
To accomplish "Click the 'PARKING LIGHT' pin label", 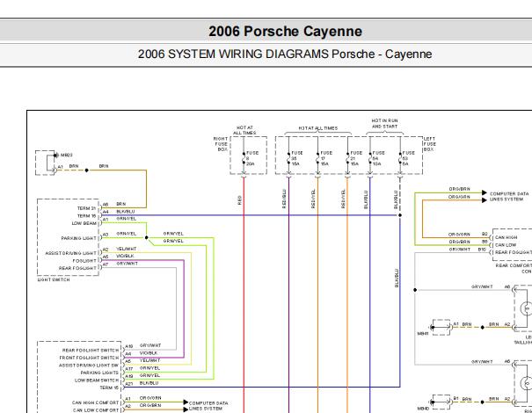I will (79, 238).
